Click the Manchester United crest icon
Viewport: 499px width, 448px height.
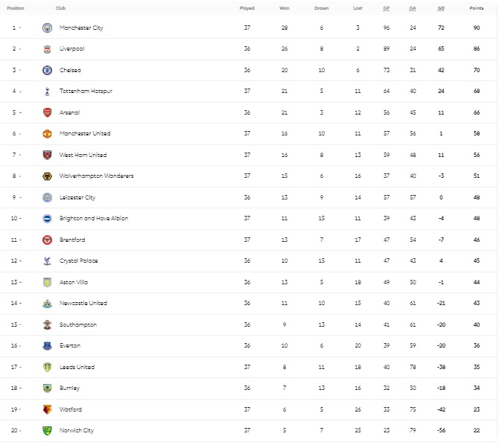tap(48, 134)
